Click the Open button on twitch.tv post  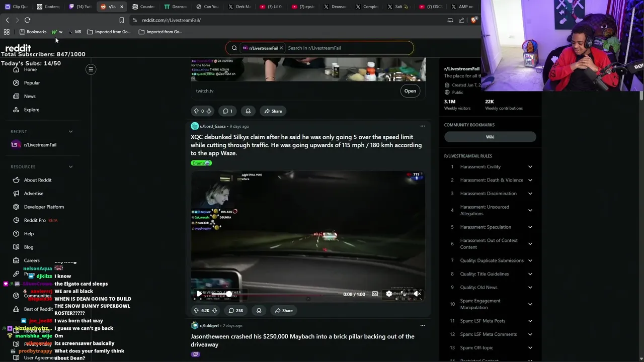tap(410, 91)
